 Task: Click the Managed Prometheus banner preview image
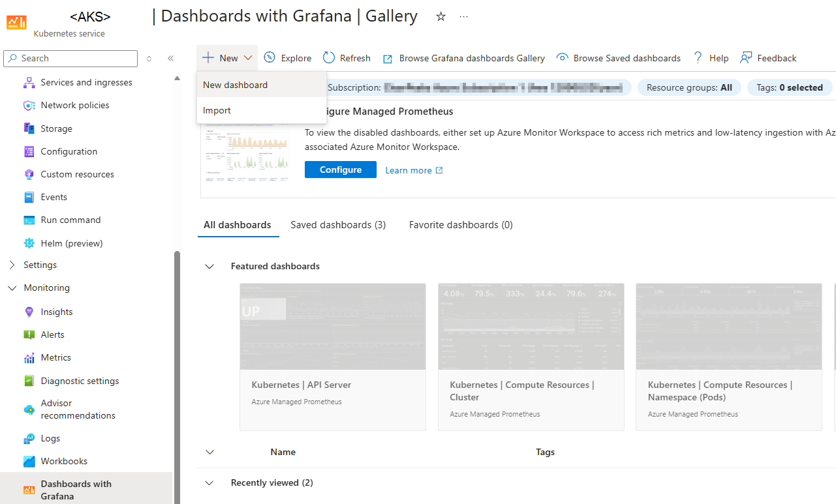pos(247,155)
